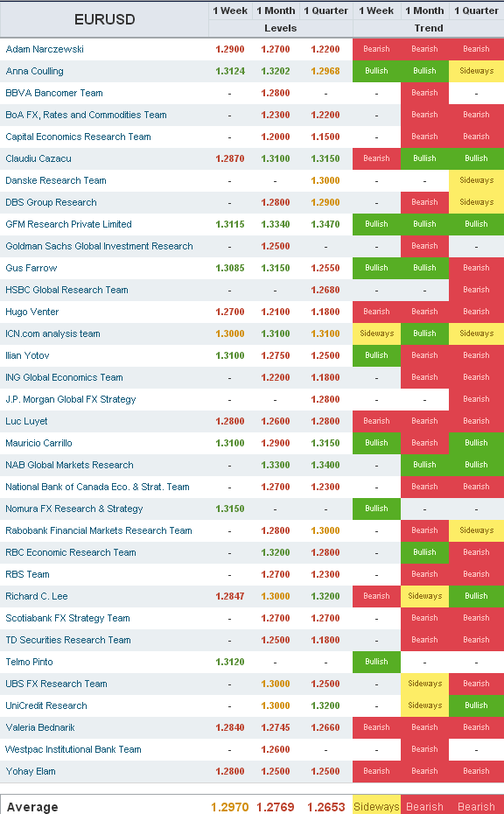Open Rabobank Financial Markets Research Team link

[x=99, y=530]
